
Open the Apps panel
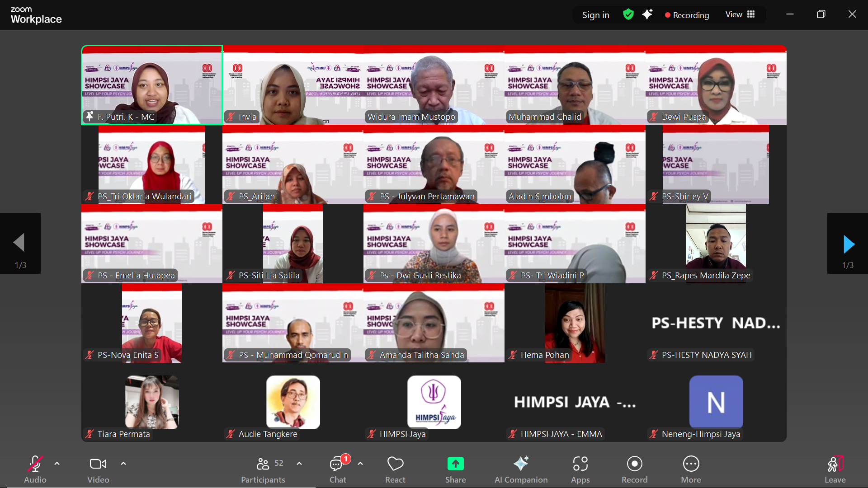580,469
